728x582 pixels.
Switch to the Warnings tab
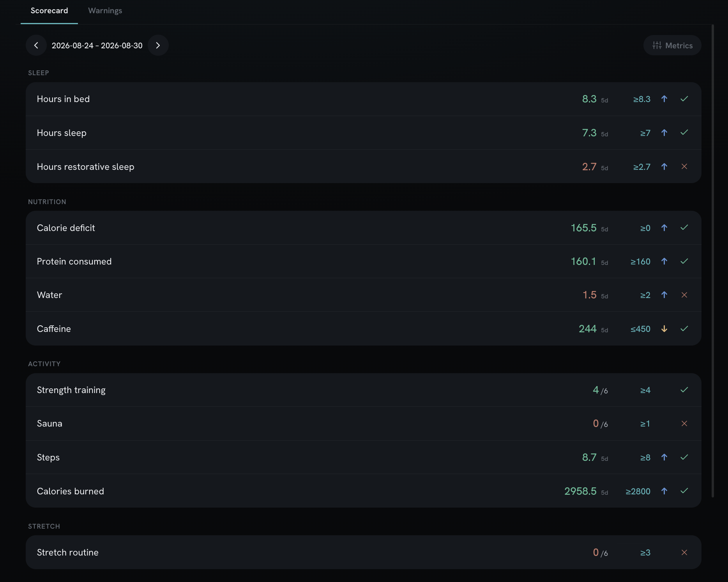(105, 11)
